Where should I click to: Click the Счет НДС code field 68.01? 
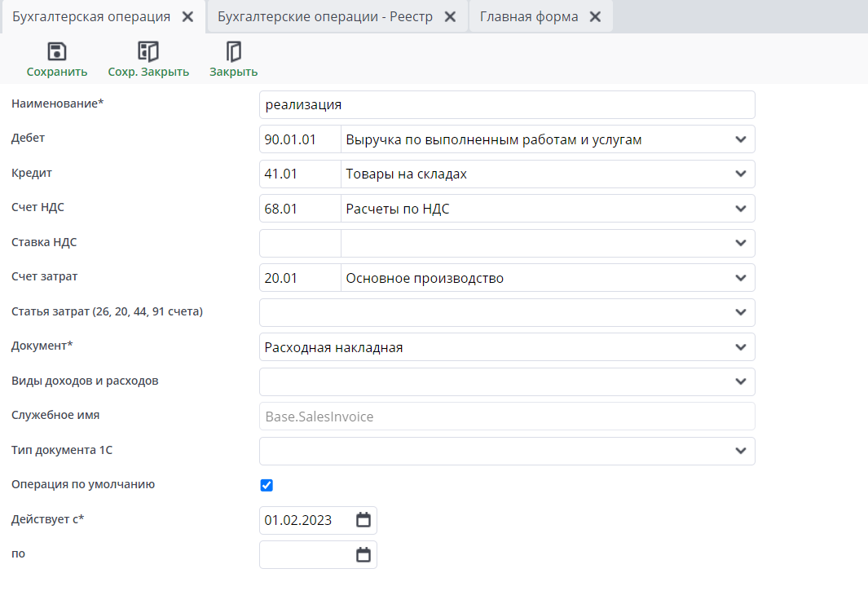click(x=299, y=209)
